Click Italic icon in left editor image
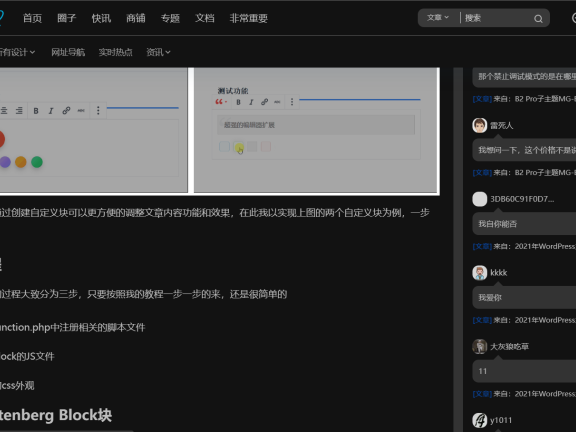Screen dimensions: 576x432 51,111
